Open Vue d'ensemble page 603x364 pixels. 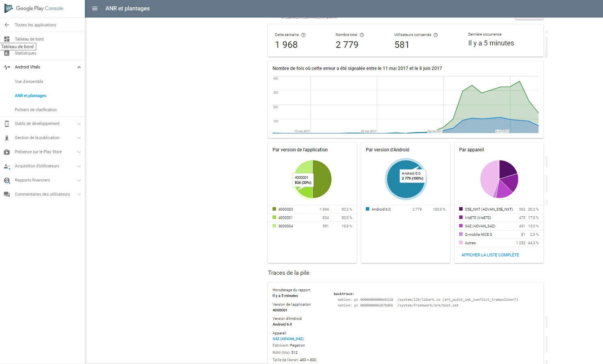(x=29, y=82)
